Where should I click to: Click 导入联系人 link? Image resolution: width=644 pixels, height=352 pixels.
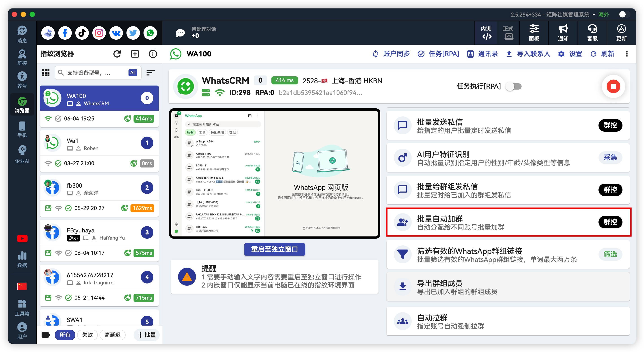(528, 54)
